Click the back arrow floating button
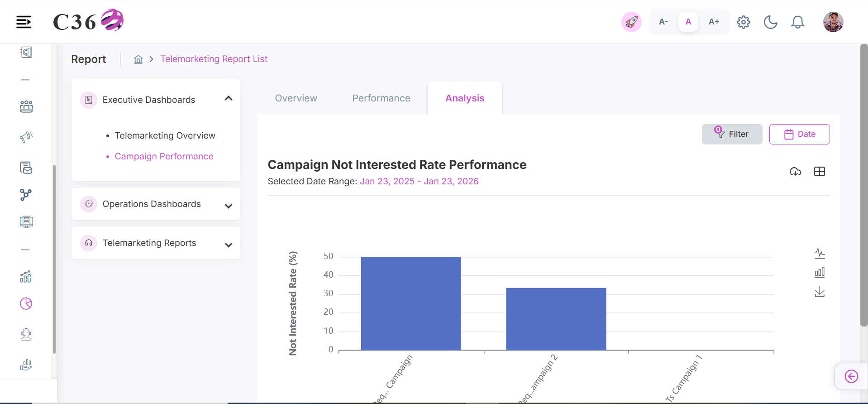Screen dimensions: 868x404 click(851, 376)
